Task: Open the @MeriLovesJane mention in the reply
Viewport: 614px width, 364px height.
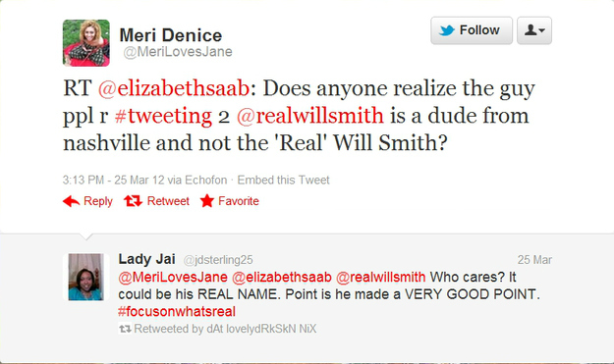Action: coord(173,278)
